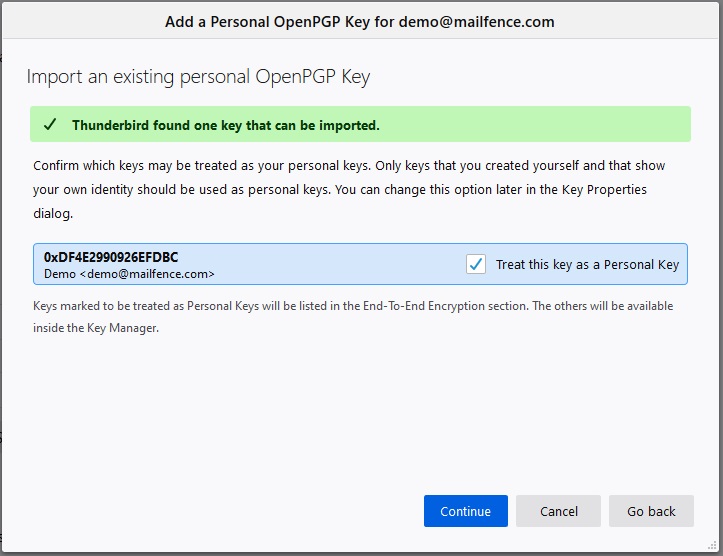
Task: Click the dialog title 'Add a Personal OpenPGP Key'
Action: [x=267, y=22]
